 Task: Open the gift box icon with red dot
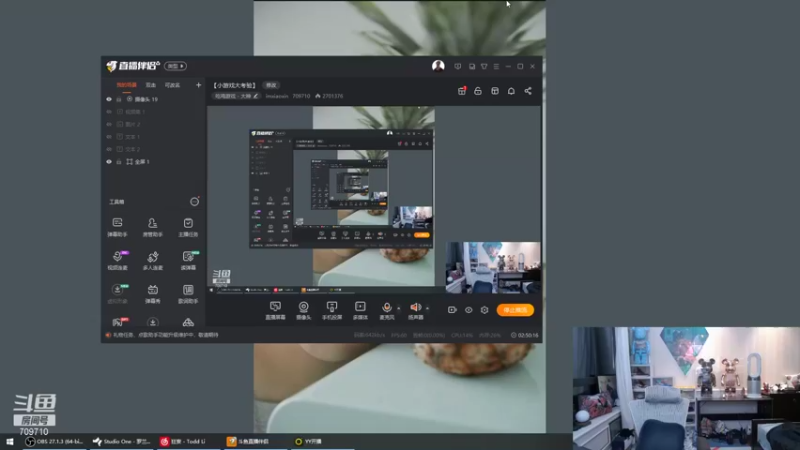[462, 91]
